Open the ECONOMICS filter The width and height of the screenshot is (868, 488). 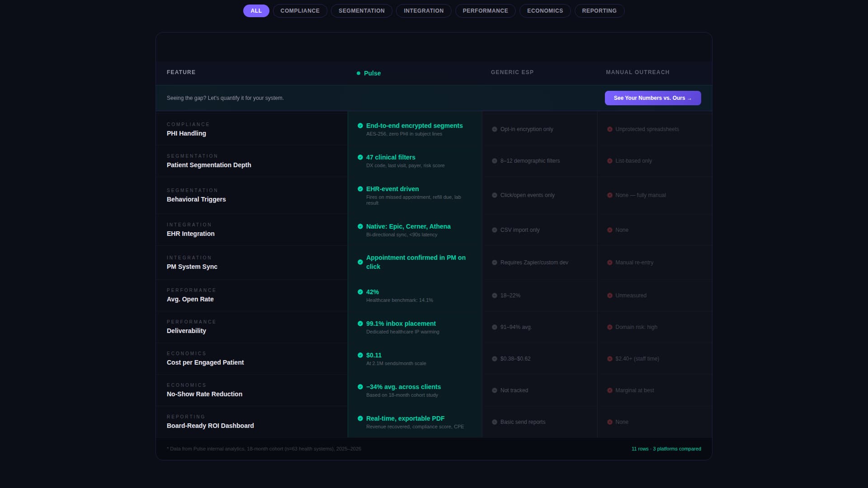[545, 11]
